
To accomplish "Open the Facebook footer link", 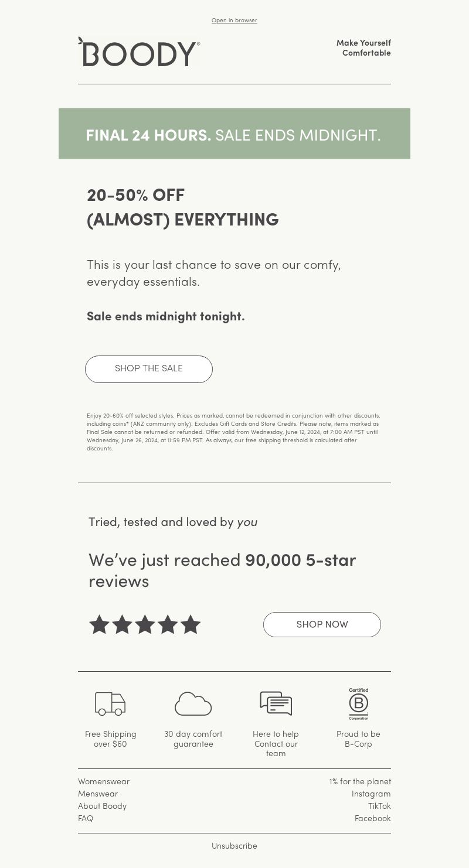I will pos(372,818).
